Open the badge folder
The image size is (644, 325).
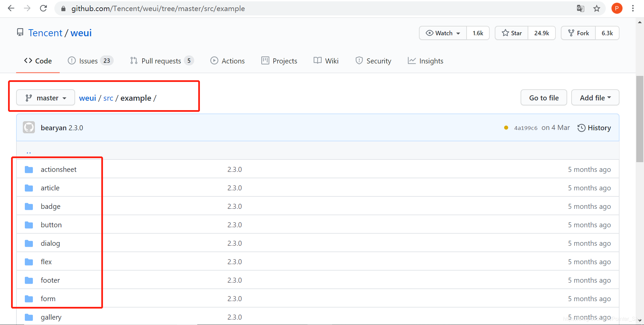click(51, 206)
